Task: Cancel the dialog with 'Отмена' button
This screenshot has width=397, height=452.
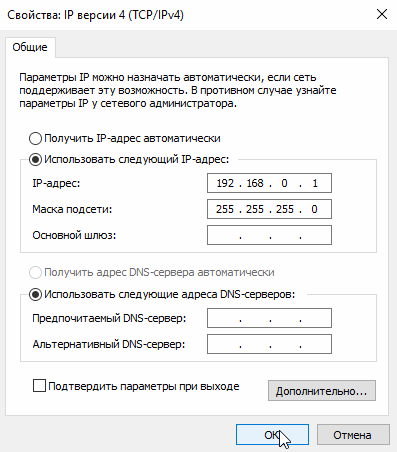Action: [353, 435]
